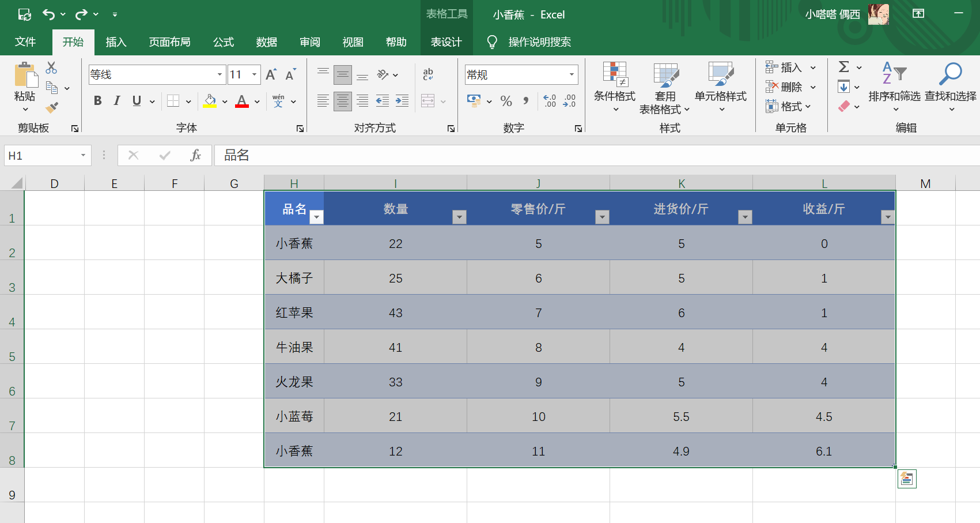Open the 收益/斤 column filter
Screen dimensions: 980x523
pyautogui.click(x=888, y=217)
